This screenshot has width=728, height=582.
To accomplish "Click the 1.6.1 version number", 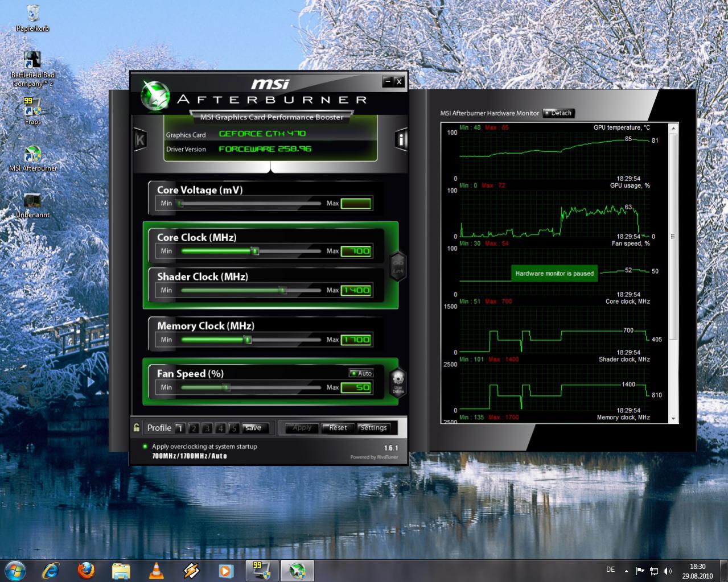I will click(390, 448).
